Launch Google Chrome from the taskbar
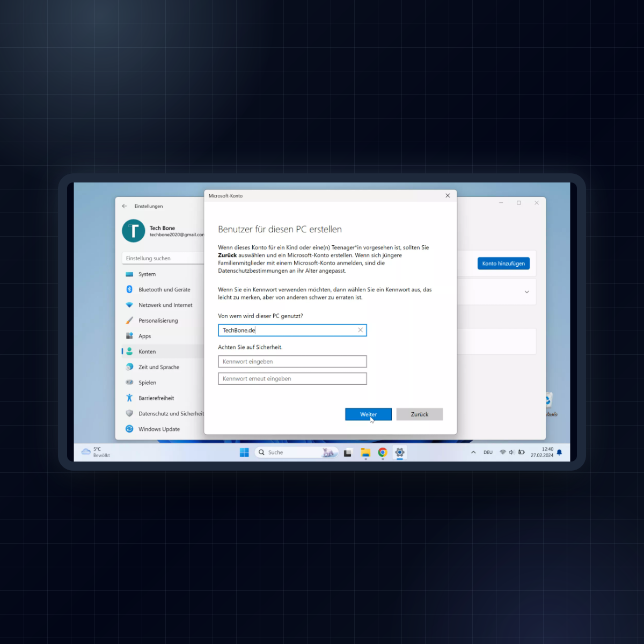644x644 pixels. coord(383,452)
